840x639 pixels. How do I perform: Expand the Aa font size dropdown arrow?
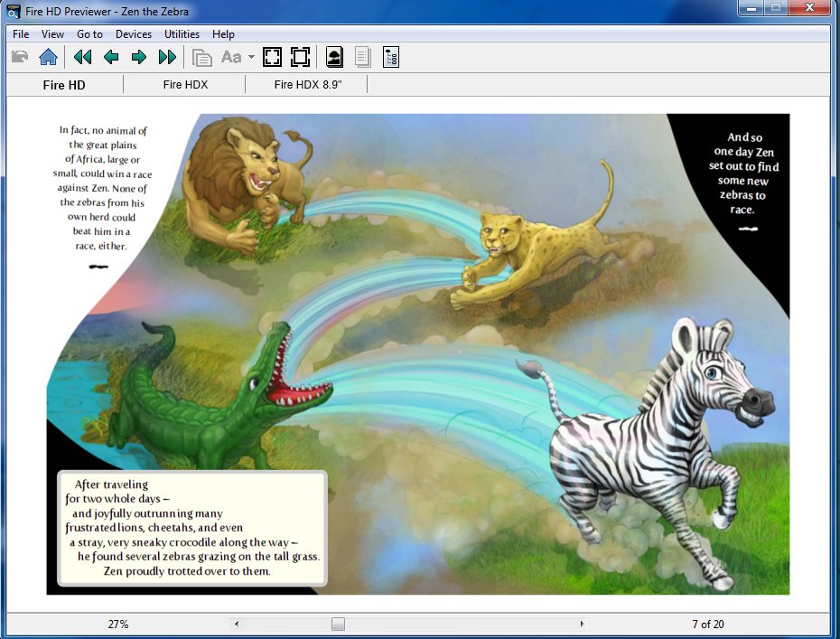252,58
